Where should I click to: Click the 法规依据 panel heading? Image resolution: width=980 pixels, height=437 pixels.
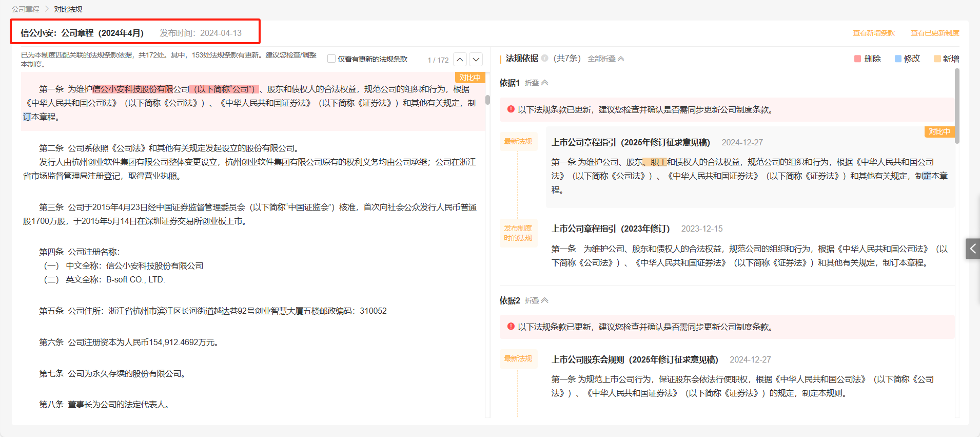(522, 58)
